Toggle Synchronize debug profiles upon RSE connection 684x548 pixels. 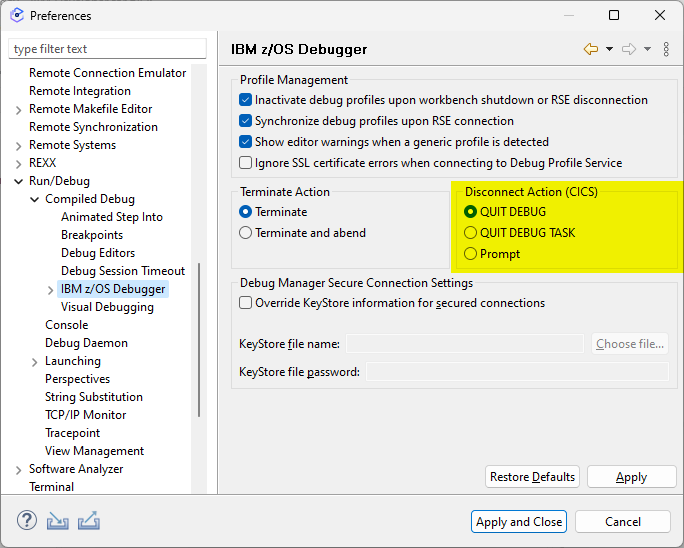[246, 121]
